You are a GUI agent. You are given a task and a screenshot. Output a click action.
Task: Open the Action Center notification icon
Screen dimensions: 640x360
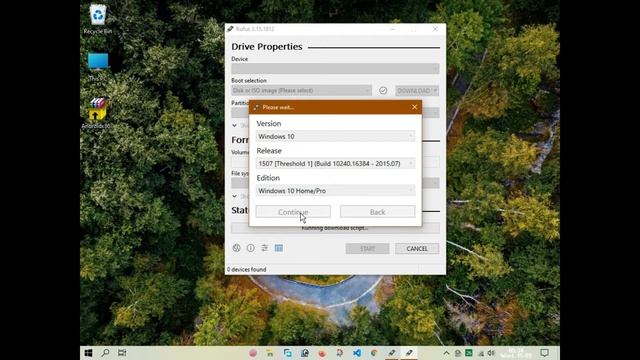tap(544, 353)
